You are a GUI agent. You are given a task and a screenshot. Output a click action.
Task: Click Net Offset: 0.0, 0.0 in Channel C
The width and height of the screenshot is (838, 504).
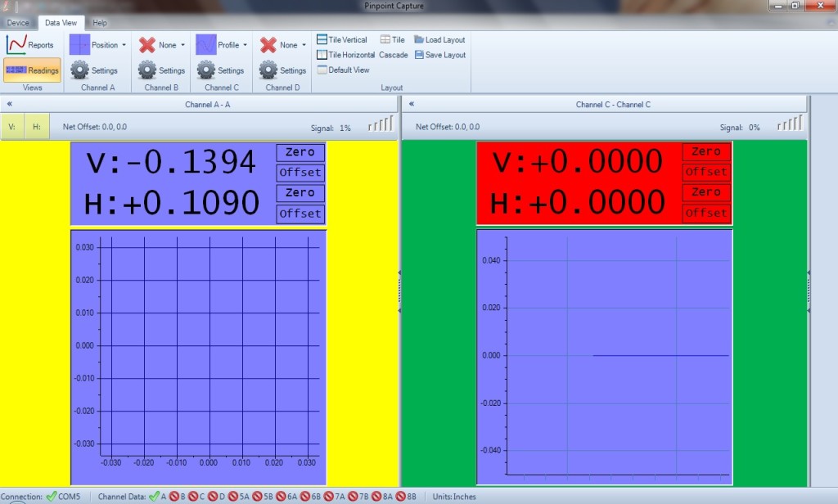(448, 127)
